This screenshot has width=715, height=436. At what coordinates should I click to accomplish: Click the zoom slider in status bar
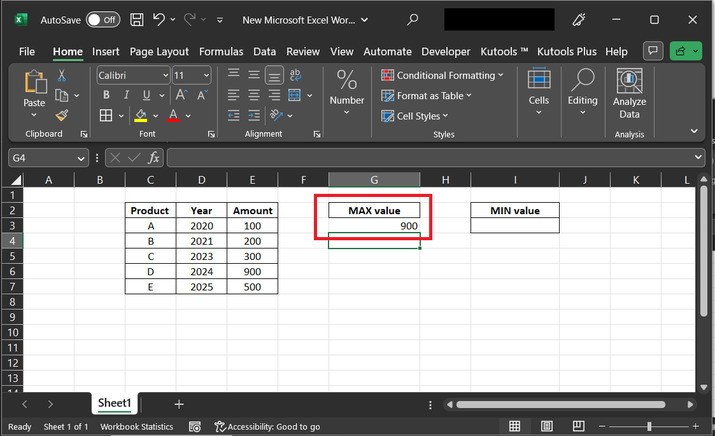pyautogui.click(x=651, y=427)
